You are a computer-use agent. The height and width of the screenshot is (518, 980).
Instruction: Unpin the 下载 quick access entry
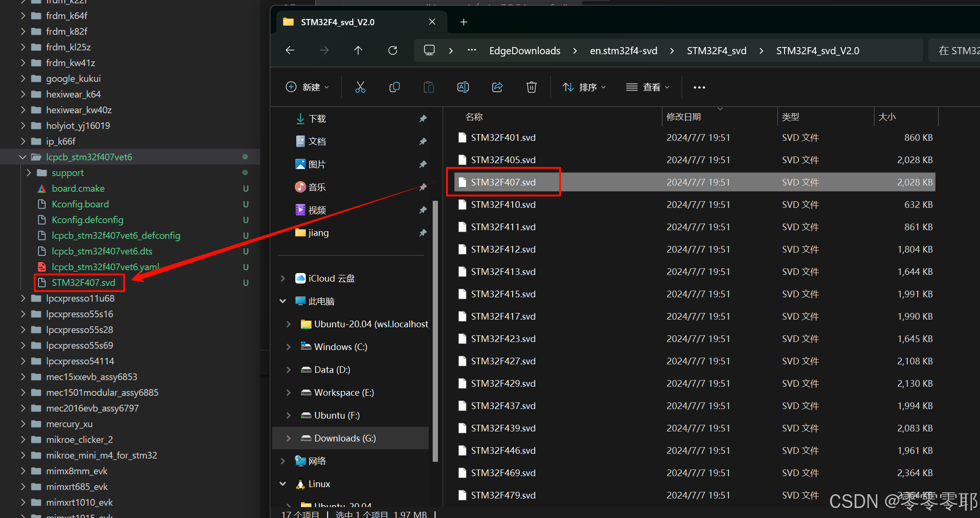click(423, 118)
